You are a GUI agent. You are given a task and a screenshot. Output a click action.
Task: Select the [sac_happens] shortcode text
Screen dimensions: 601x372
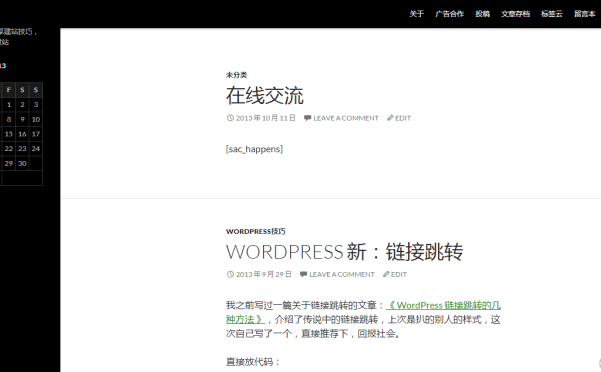point(255,149)
